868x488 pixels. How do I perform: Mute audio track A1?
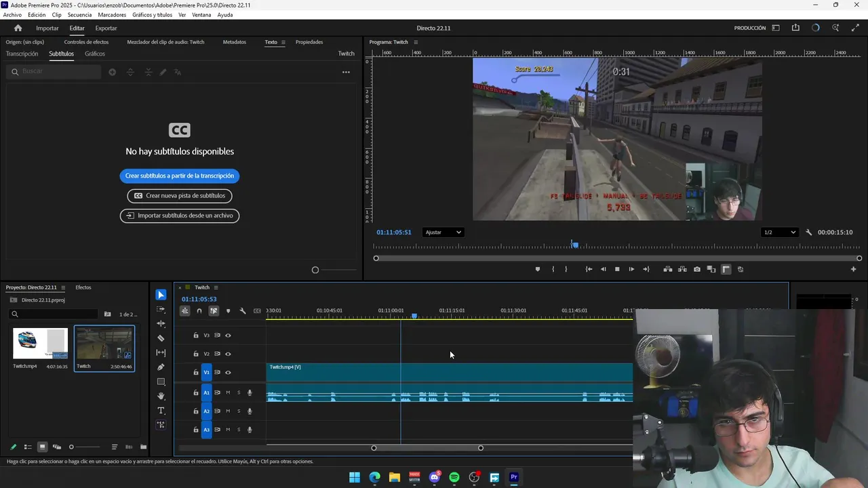pyautogui.click(x=228, y=392)
